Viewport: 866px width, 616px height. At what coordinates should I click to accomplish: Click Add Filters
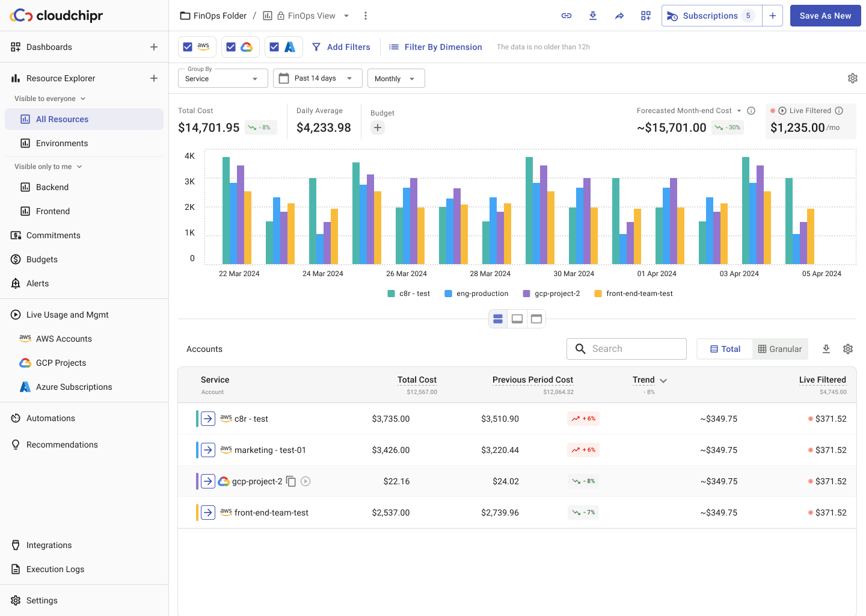pyautogui.click(x=341, y=47)
